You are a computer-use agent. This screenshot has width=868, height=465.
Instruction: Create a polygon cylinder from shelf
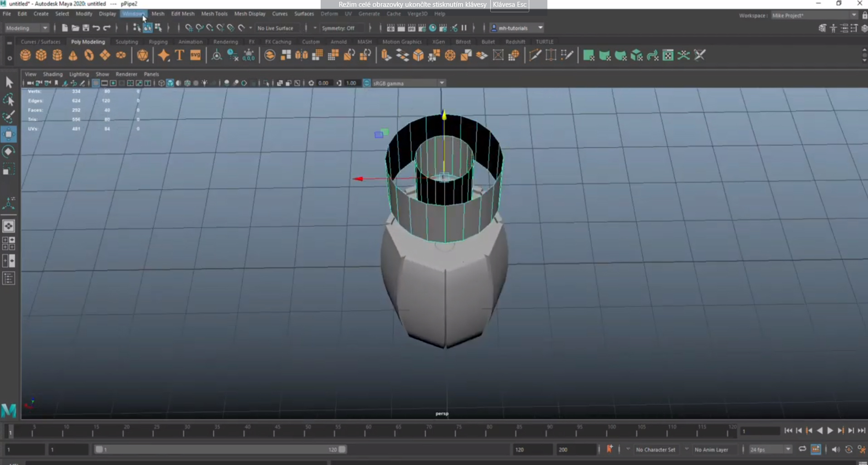point(57,55)
